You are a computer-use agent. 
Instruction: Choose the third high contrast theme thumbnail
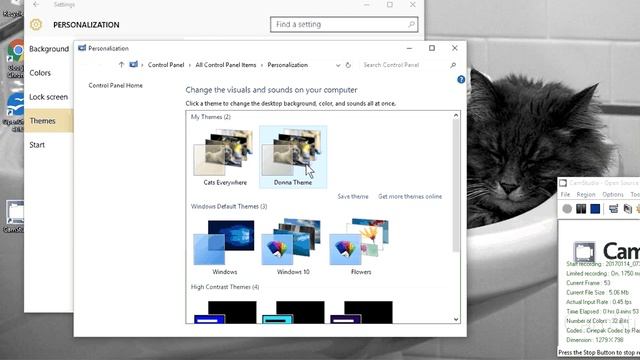pos(362,312)
